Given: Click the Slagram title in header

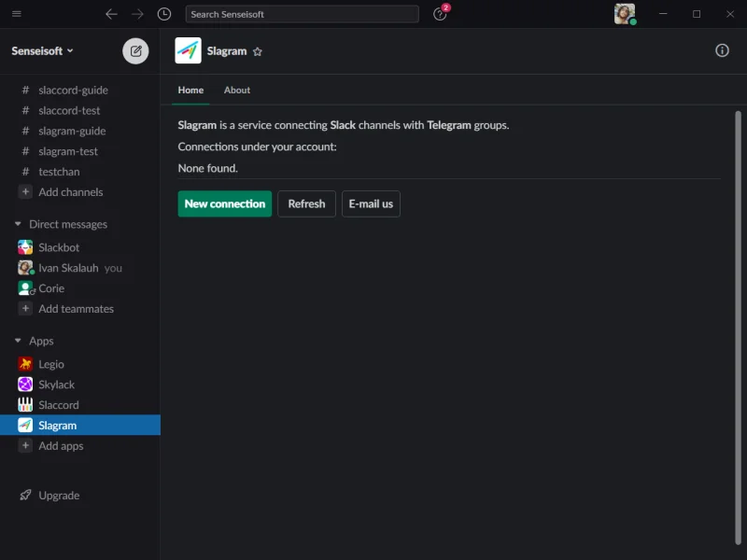Looking at the screenshot, I should (x=227, y=51).
